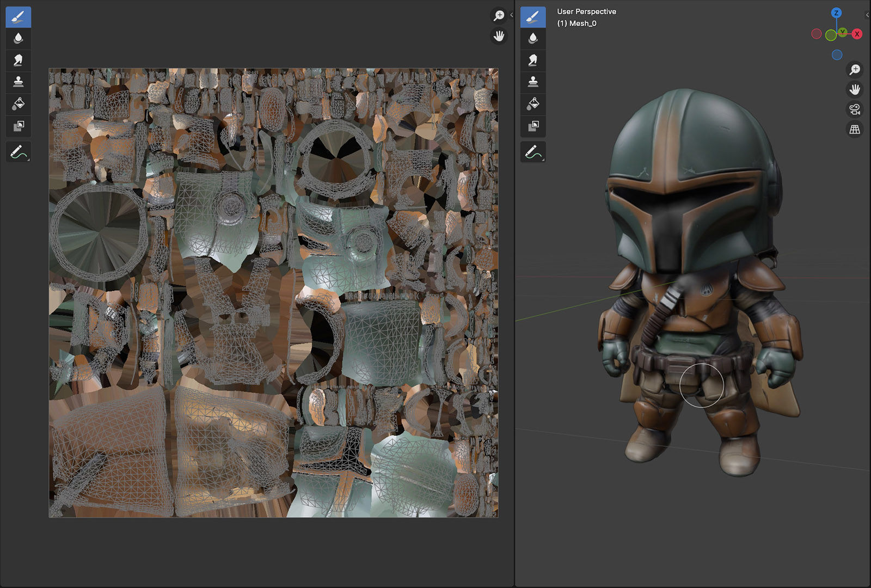The image size is (871, 588).
Task: Click the zoom magnifier in the image editor
Action: point(499,16)
